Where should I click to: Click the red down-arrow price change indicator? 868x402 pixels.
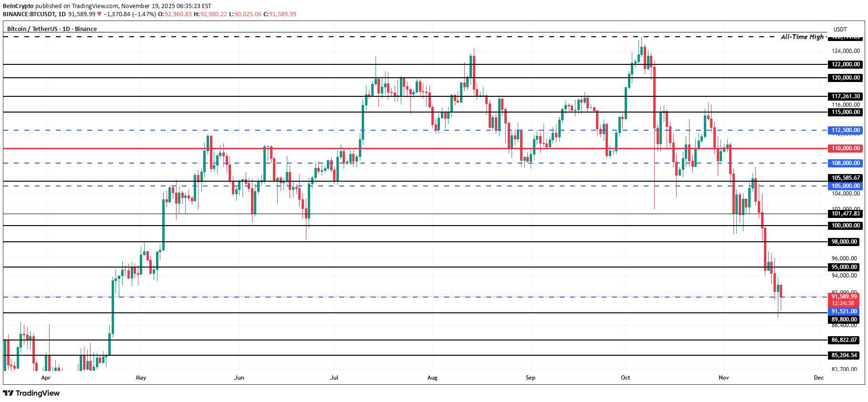(x=99, y=14)
